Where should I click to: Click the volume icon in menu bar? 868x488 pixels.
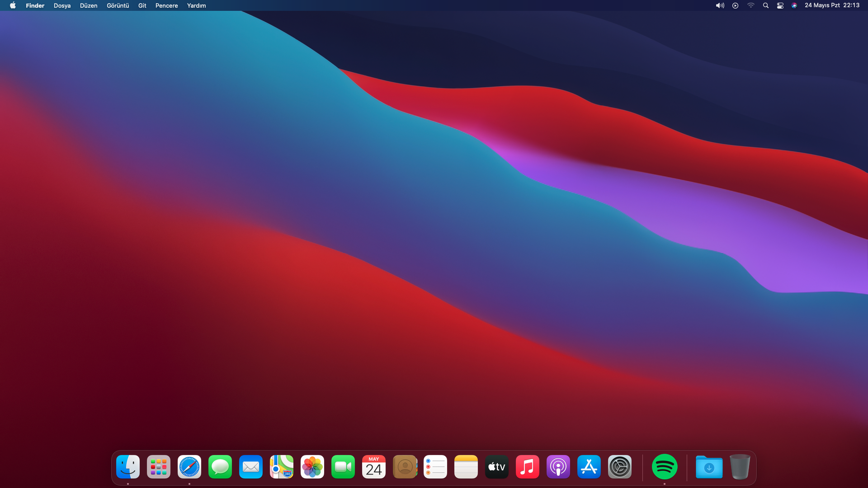(x=720, y=5)
